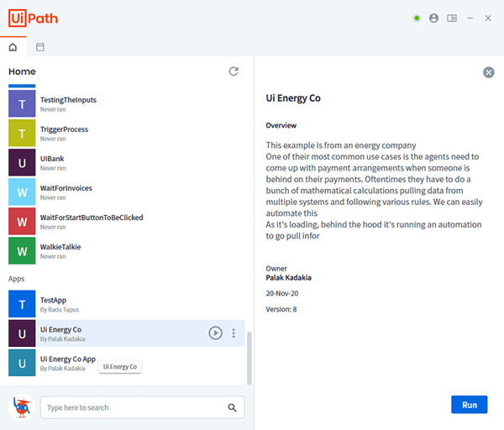Click the process list scrollbar

(x=249, y=358)
